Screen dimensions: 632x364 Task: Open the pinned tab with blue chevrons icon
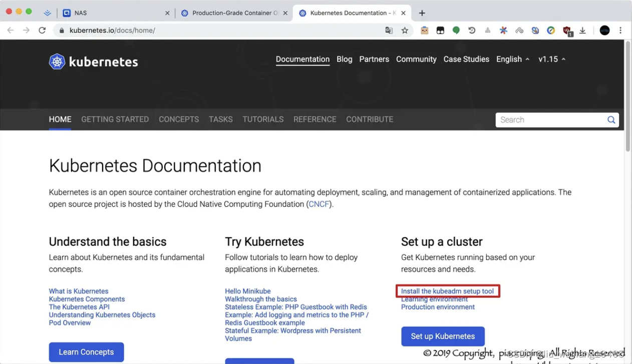click(48, 13)
